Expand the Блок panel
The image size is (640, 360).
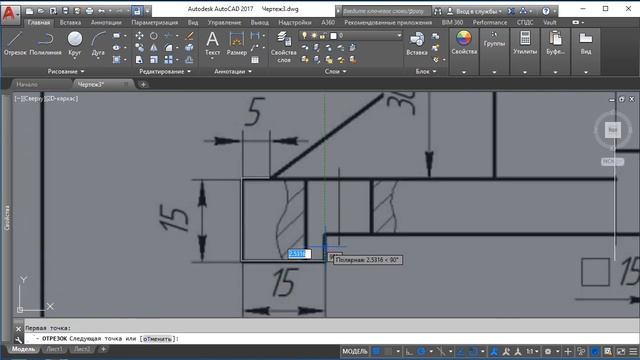[x=426, y=71]
